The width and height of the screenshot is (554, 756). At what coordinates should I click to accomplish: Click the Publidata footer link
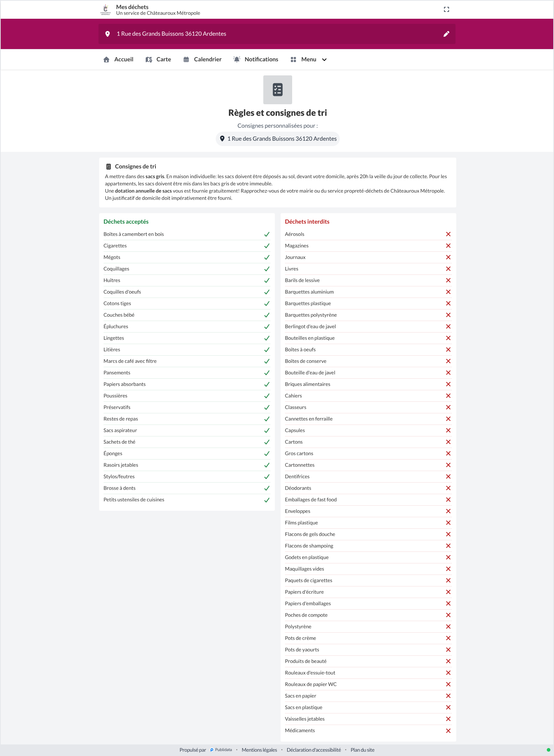(x=221, y=750)
